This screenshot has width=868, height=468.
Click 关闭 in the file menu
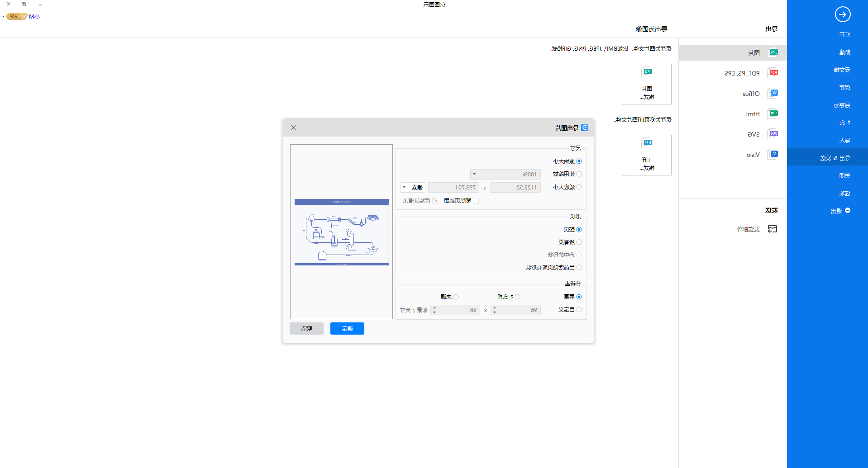point(844,176)
